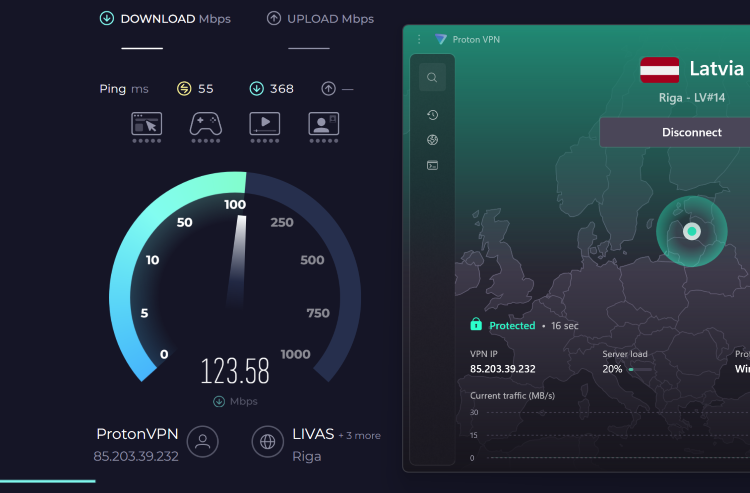This screenshot has width=750, height=493.
Task: Click the globe server icon beside LIVAS
Action: [268, 441]
